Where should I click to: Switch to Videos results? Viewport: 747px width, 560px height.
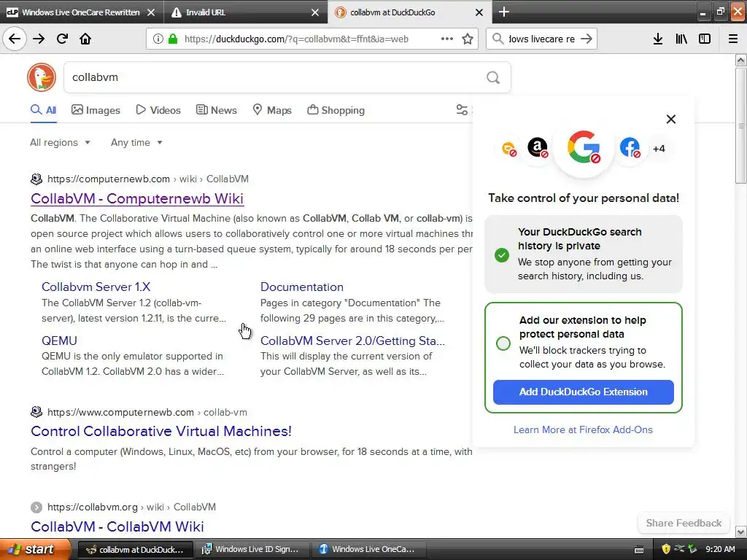tap(158, 110)
